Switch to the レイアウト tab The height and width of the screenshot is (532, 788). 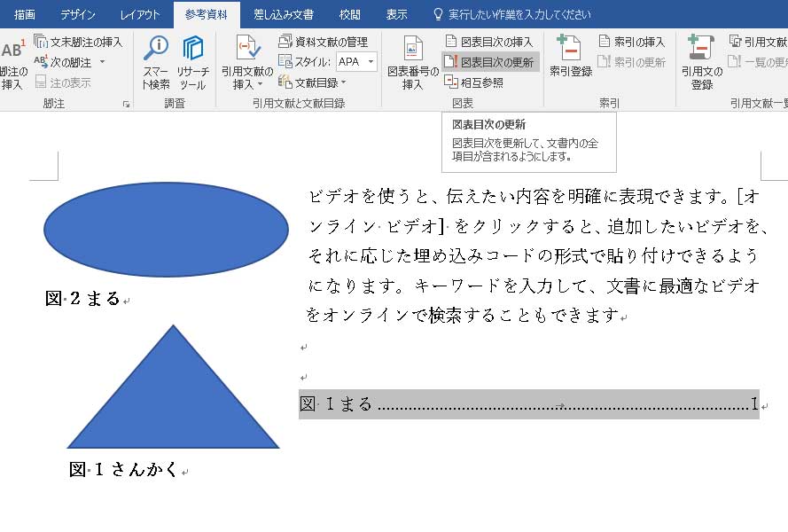(x=140, y=15)
